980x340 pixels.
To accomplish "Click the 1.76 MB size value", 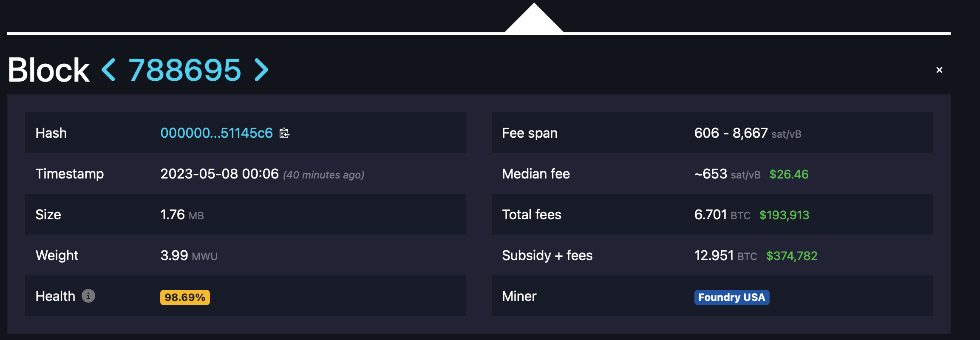I will (x=182, y=215).
